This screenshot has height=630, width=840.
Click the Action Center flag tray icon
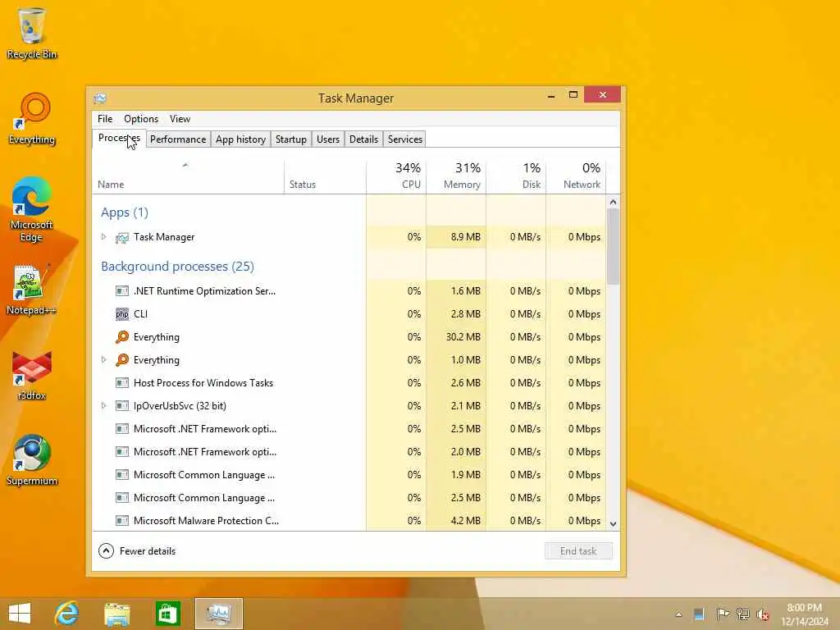pyautogui.click(x=723, y=614)
